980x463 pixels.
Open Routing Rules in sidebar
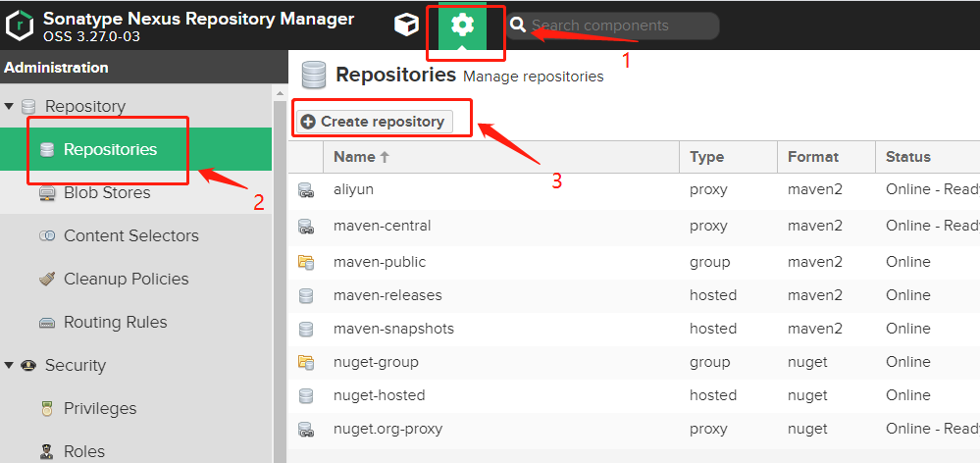pyautogui.click(x=135, y=322)
